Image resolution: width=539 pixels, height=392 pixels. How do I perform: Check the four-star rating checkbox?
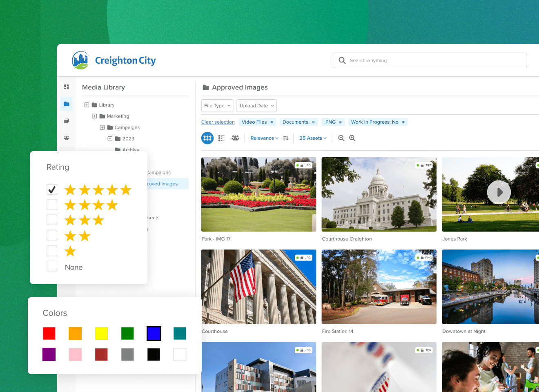click(52, 205)
